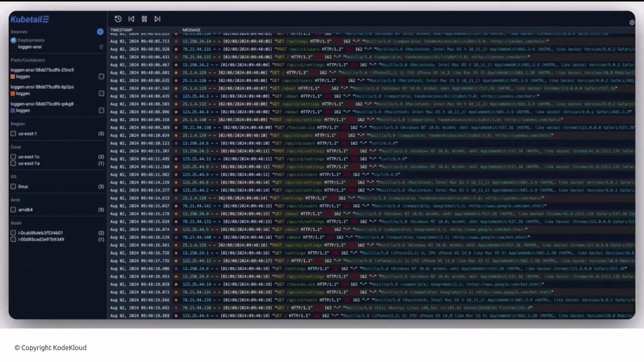644x362 pixels.
Task: Click the Deployments label under Sources
Action: (x=31, y=40)
